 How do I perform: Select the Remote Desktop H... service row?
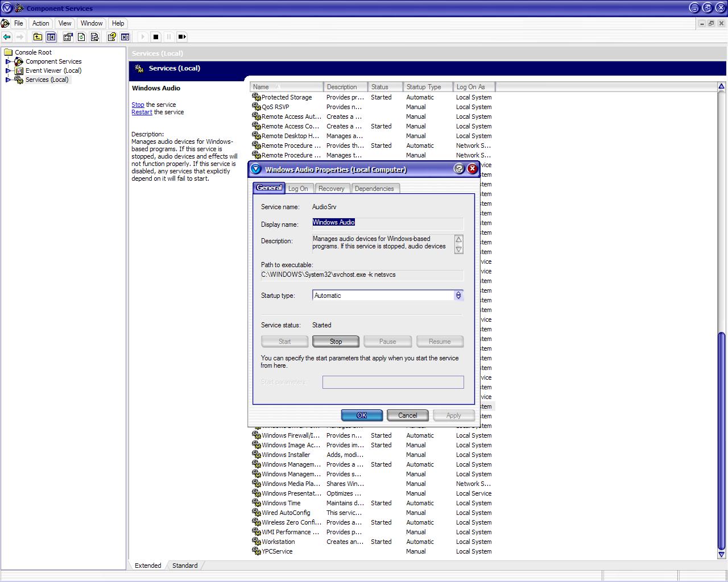(373, 136)
